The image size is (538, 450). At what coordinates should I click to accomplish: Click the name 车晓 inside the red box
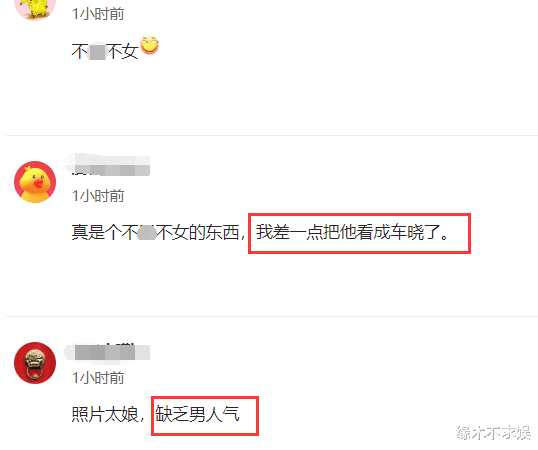tap(407, 233)
